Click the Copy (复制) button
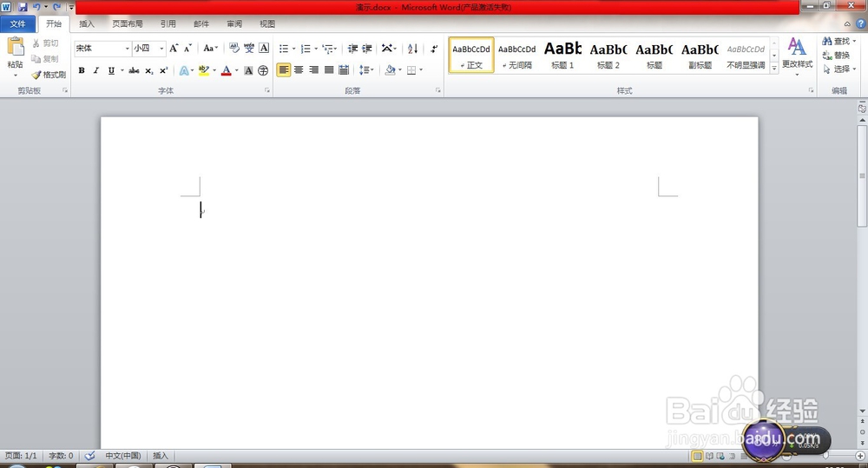 coord(45,59)
